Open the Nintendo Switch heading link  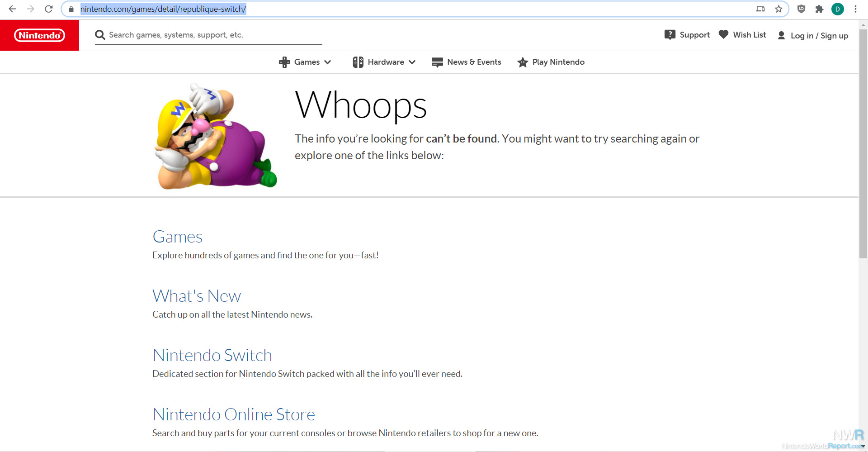[x=212, y=355]
